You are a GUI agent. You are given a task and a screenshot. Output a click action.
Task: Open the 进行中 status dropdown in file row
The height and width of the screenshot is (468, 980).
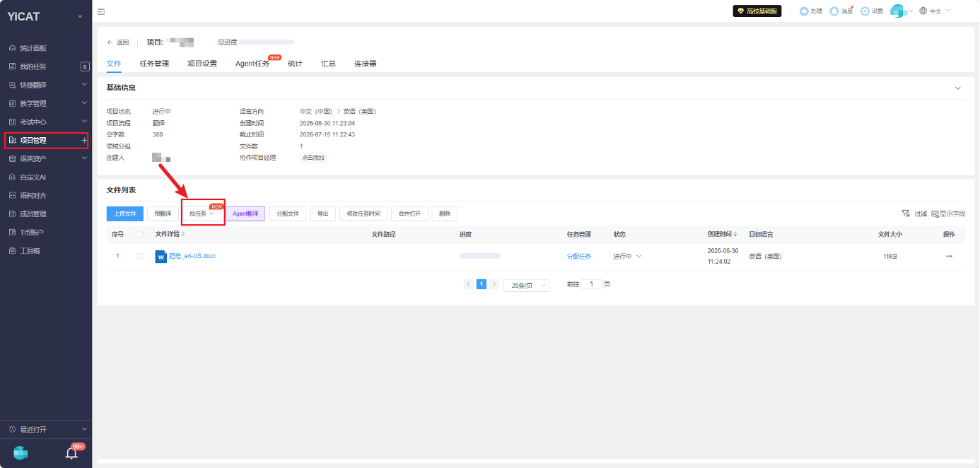click(627, 256)
